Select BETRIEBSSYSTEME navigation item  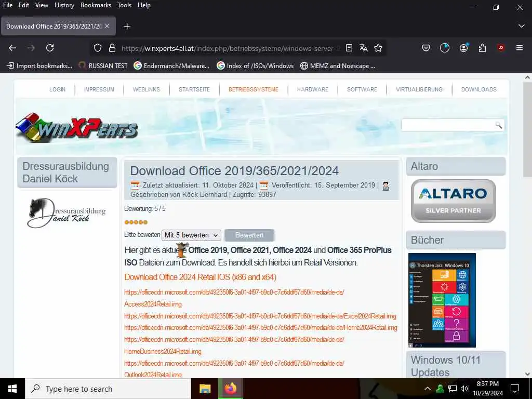(x=254, y=89)
